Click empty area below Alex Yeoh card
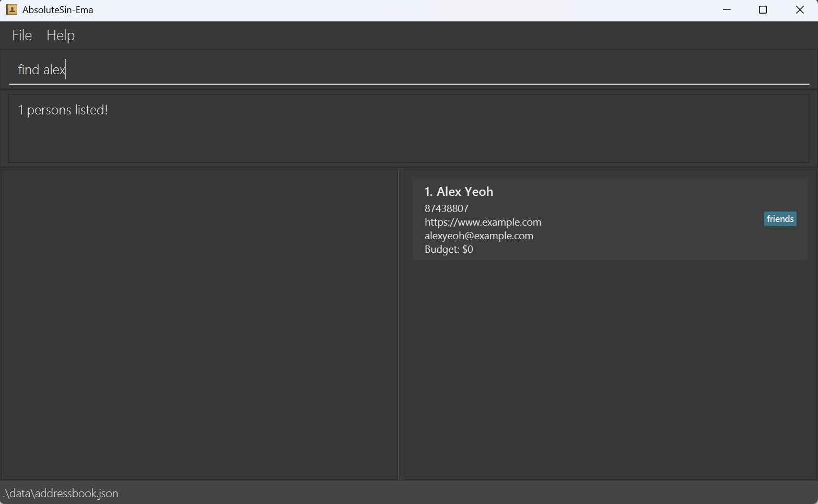The image size is (818, 504). [610, 366]
